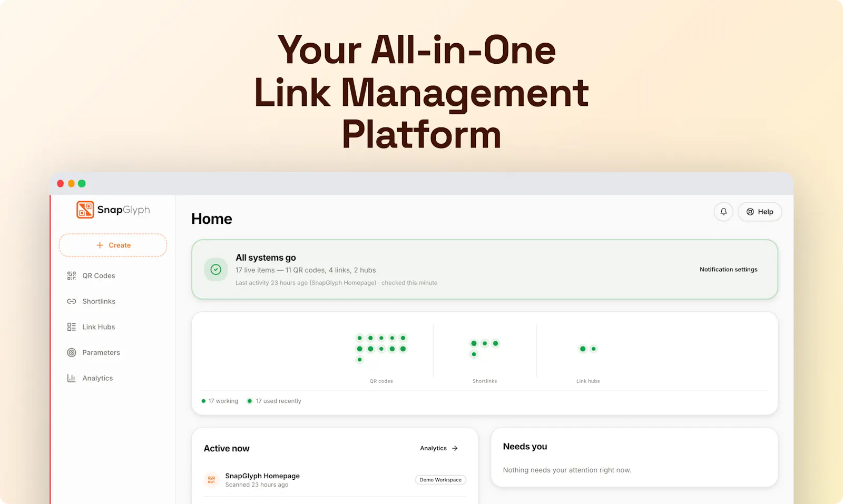The image size is (843, 504).
Task: Click the "17 live items" summary line
Action: click(x=306, y=270)
